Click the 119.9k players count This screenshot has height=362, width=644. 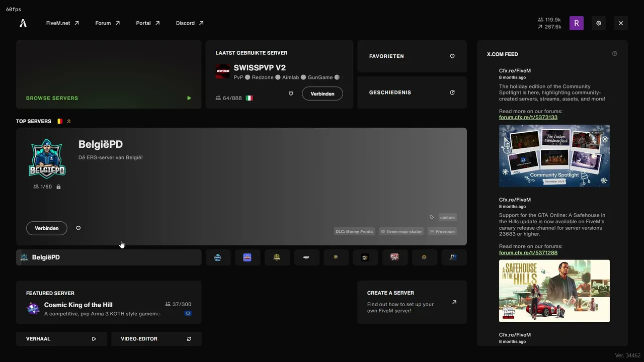[x=549, y=20]
